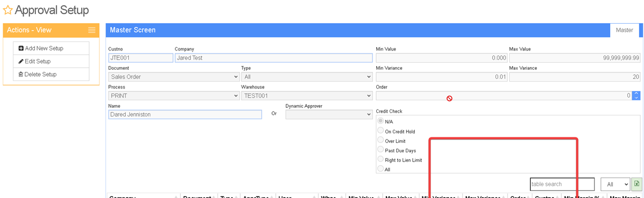Click the Delete Setup trash icon
This screenshot has width=644, height=198.
tap(21, 74)
